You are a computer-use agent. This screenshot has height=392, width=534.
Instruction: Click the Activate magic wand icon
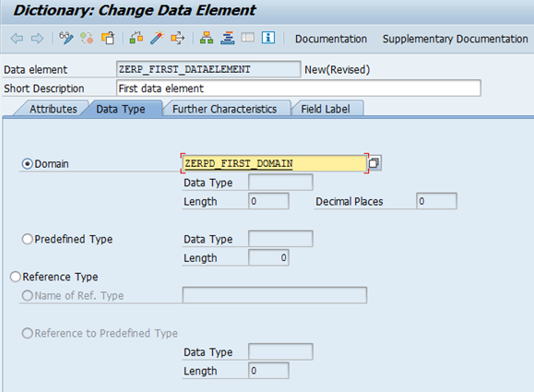pos(157,38)
